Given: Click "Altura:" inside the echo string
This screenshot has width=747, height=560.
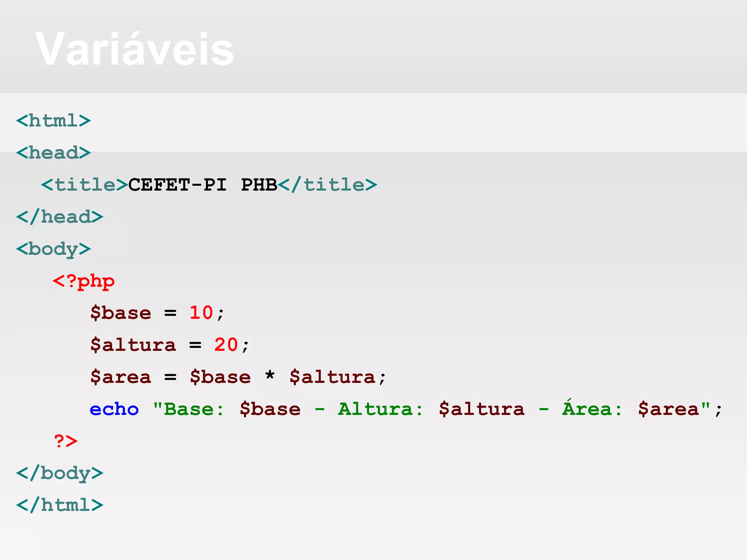Looking at the screenshot, I should [380, 409].
